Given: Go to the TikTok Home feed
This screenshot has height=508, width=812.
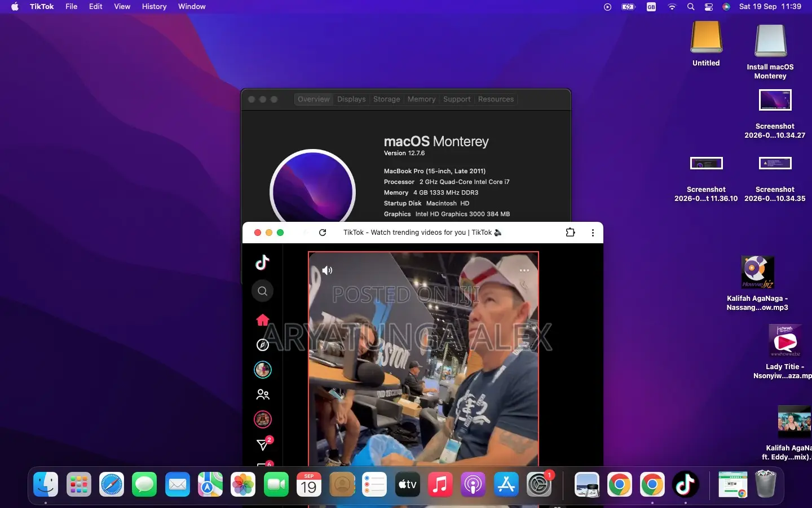Looking at the screenshot, I should (x=262, y=320).
